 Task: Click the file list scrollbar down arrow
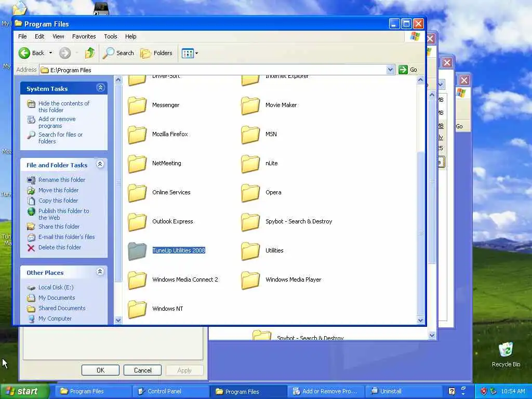[420, 320]
